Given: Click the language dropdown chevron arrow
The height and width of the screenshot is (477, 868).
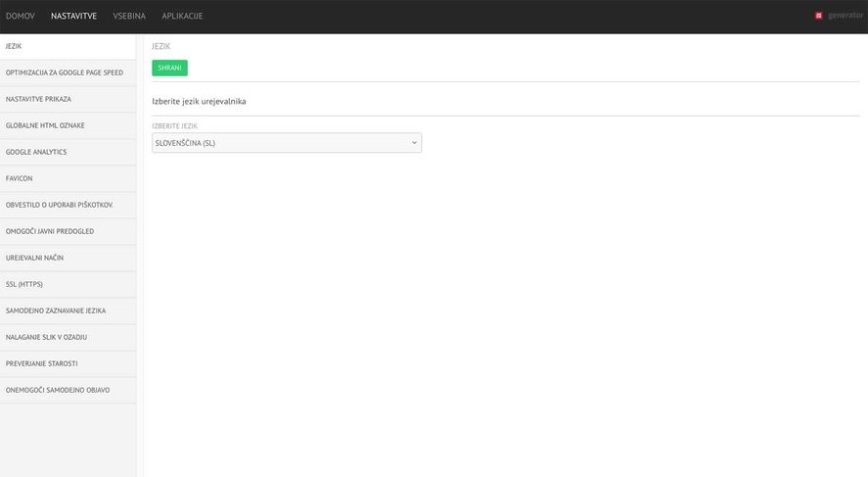Looking at the screenshot, I should [x=414, y=143].
